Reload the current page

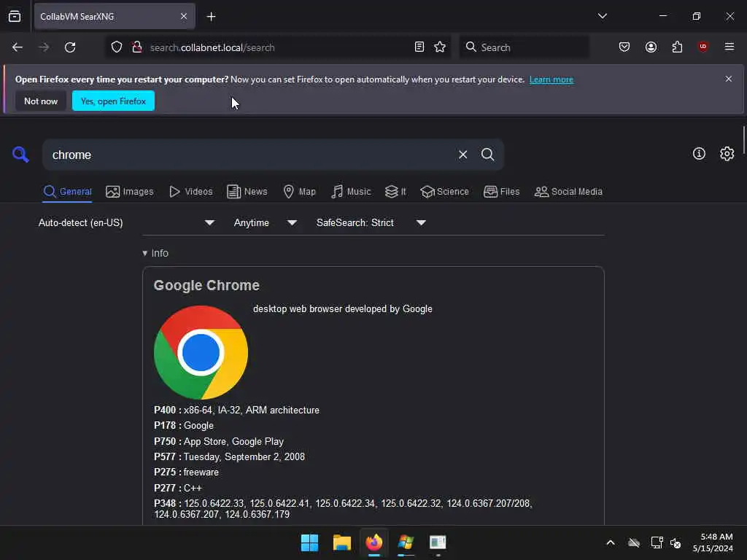point(70,47)
